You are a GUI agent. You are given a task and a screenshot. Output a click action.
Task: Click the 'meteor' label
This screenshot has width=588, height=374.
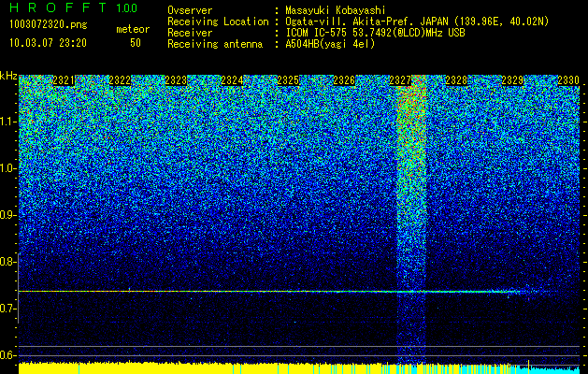click(x=133, y=29)
